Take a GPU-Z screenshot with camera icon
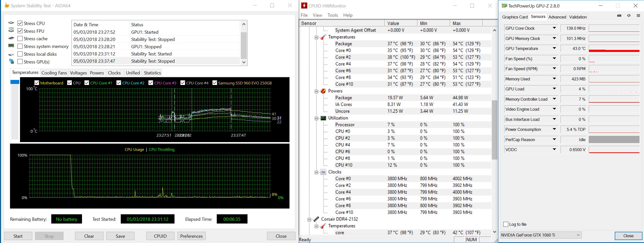The image size is (644, 243). (619, 16)
